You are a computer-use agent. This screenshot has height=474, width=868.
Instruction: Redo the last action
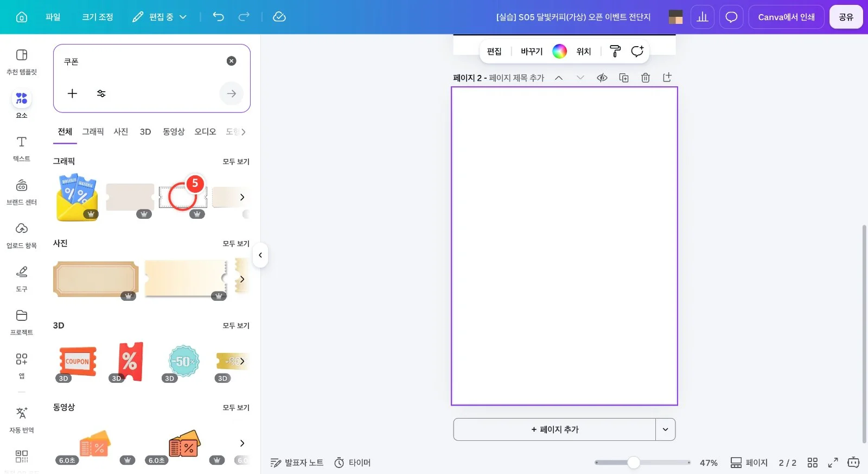(x=244, y=17)
